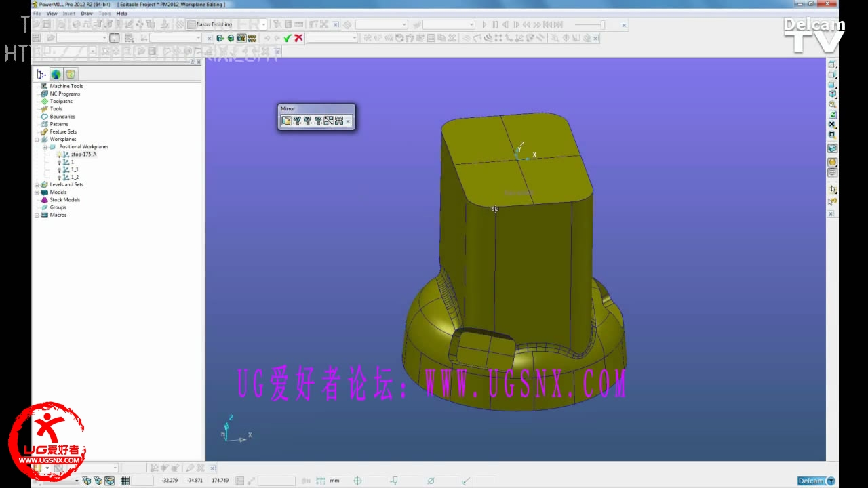Select Groups in the explorer tree
This screenshot has height=488, width=868.
[x=58, y=207]
